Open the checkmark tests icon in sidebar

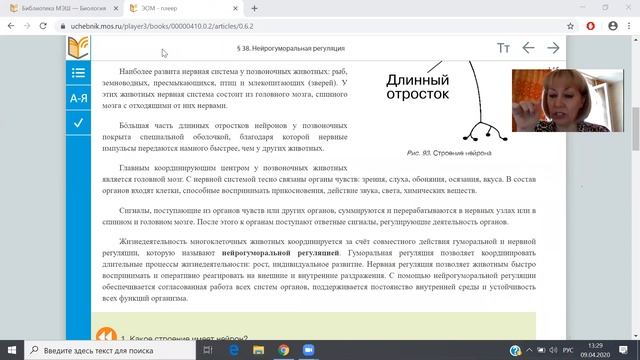click(78, 122)
